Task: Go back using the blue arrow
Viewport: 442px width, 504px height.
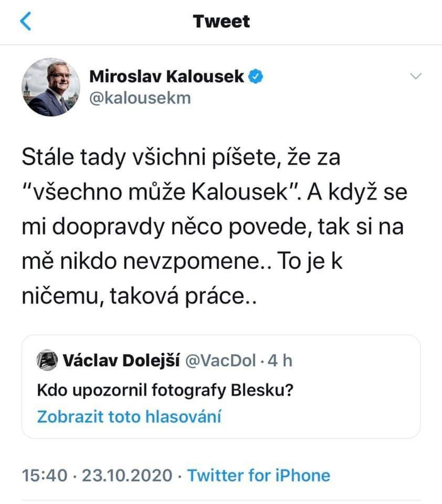Action: pyautogui.click(x=26, y=21)
